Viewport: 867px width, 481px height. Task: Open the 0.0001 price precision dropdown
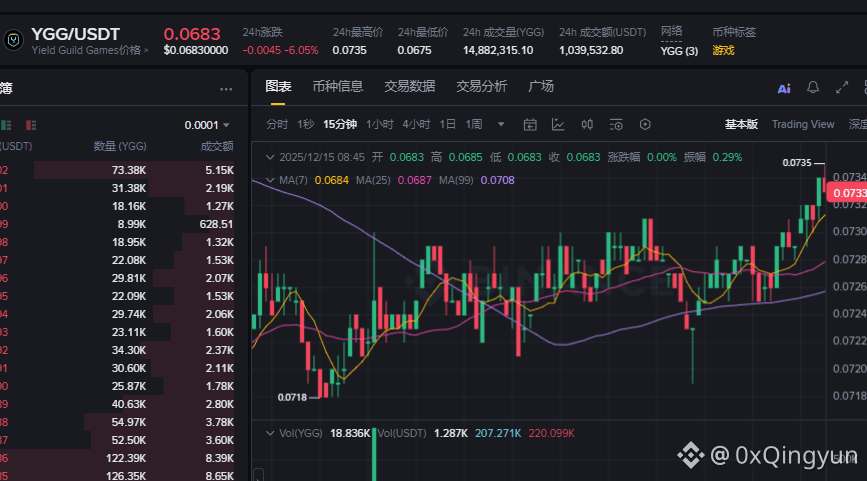coord(207,126)
